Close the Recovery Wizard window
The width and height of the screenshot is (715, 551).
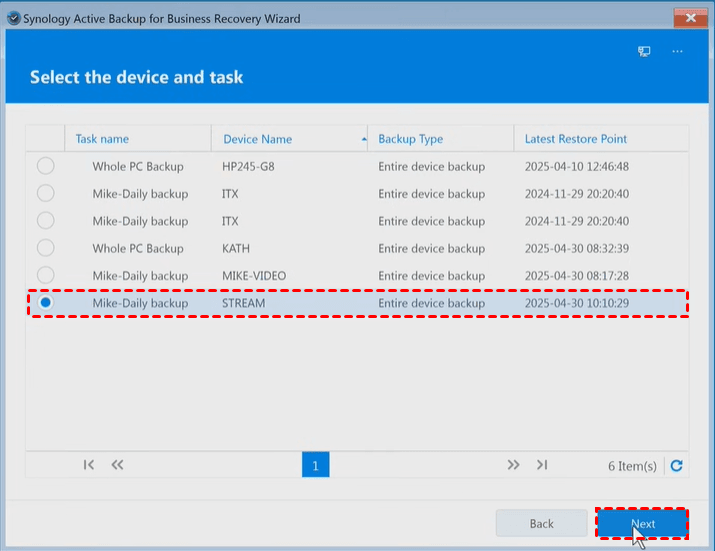pyautogui.click(x=687, y=17)
